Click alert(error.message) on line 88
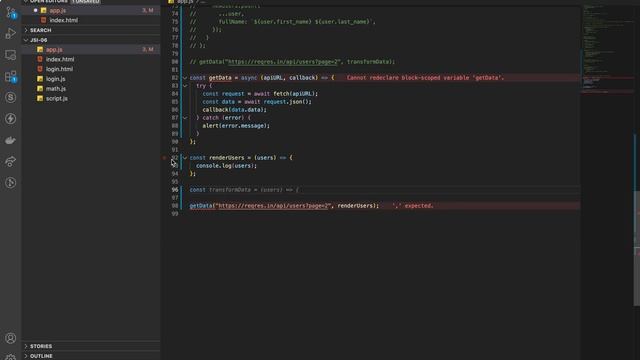This screenshot has height=360, width=640. tap(236, 126)
